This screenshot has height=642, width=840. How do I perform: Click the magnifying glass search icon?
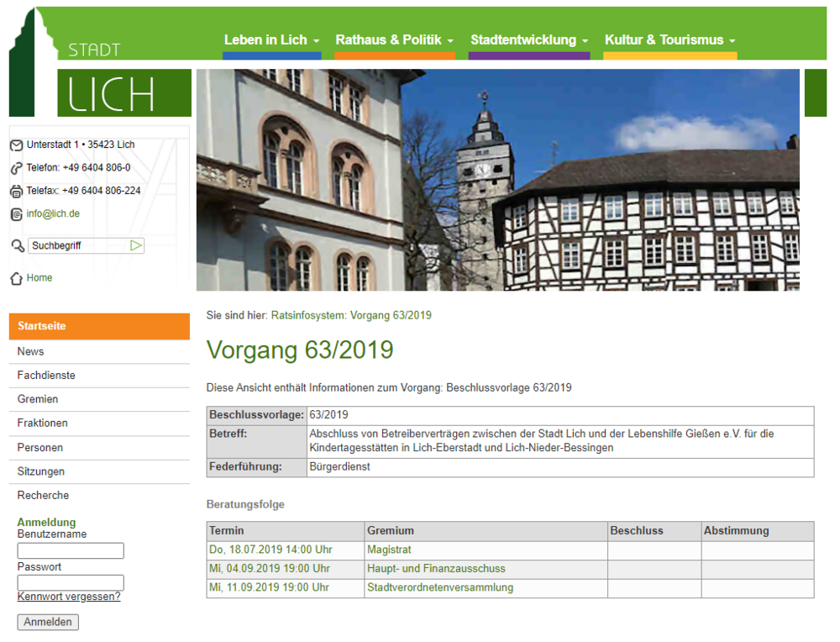tap(18, 245)
